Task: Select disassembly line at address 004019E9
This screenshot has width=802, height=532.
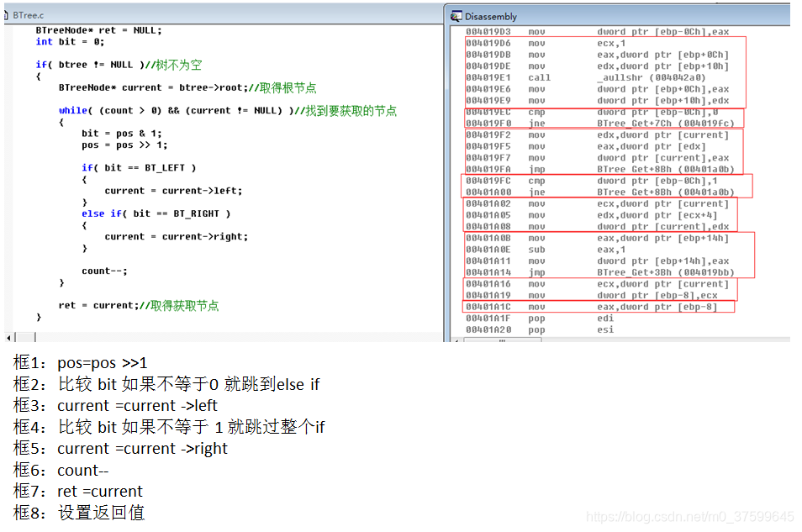Action: pyautogui.click(x=597, y=101)
